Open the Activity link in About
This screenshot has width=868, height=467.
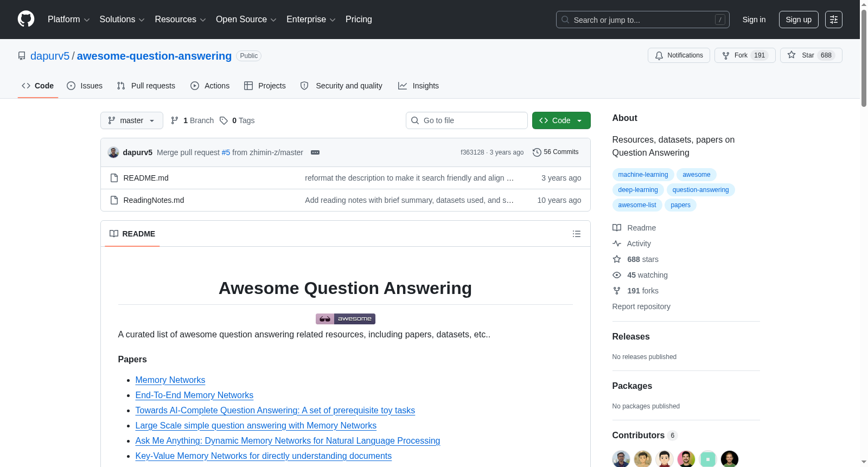[631, 244]
